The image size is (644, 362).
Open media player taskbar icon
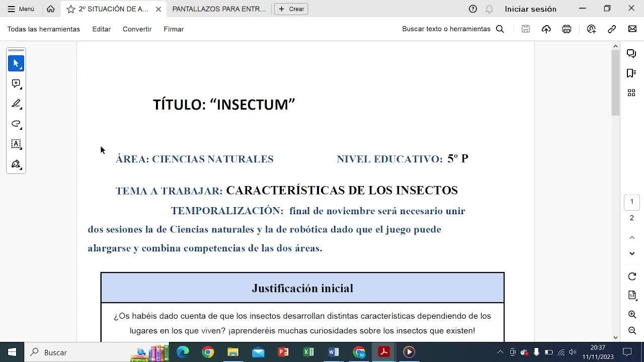click(409, 352)
